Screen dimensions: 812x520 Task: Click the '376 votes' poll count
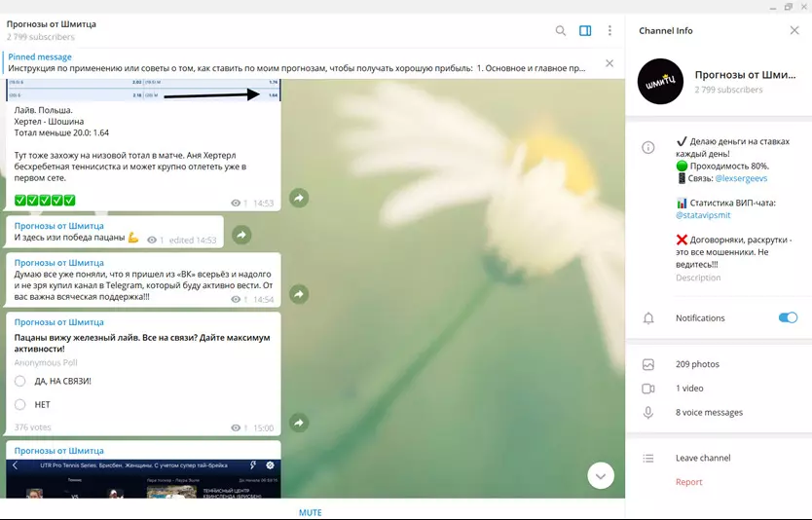click(x=33, y=427)
